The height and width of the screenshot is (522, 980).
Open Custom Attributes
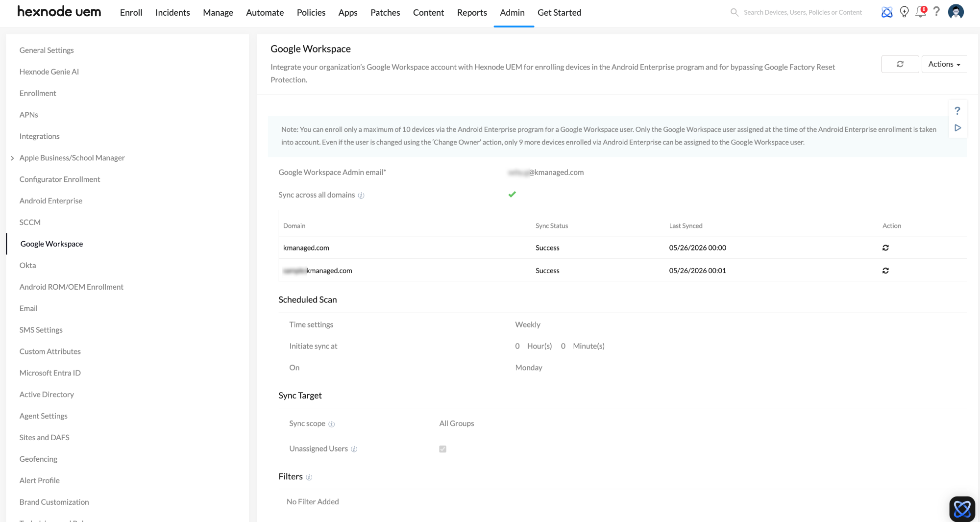(x=50, y=352)
